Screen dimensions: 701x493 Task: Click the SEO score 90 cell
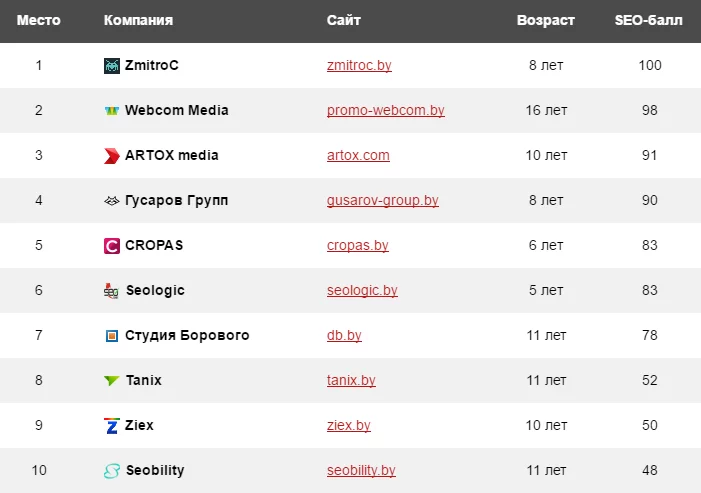pos(650,200)
